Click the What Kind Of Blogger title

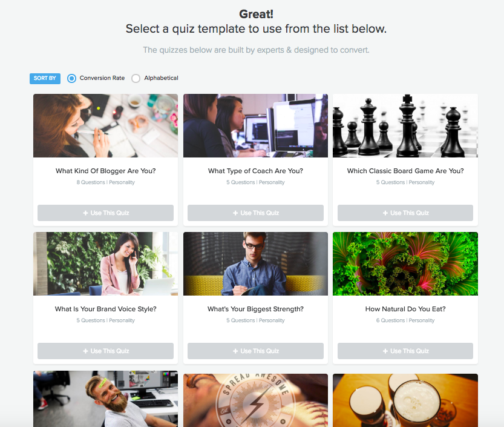click(x=105, y=171)
